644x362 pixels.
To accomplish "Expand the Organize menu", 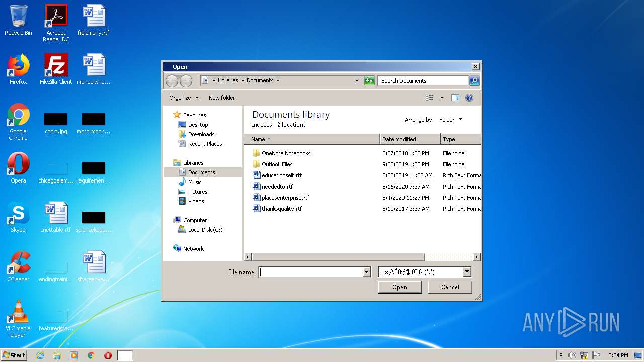I will [x=184, y=98].
